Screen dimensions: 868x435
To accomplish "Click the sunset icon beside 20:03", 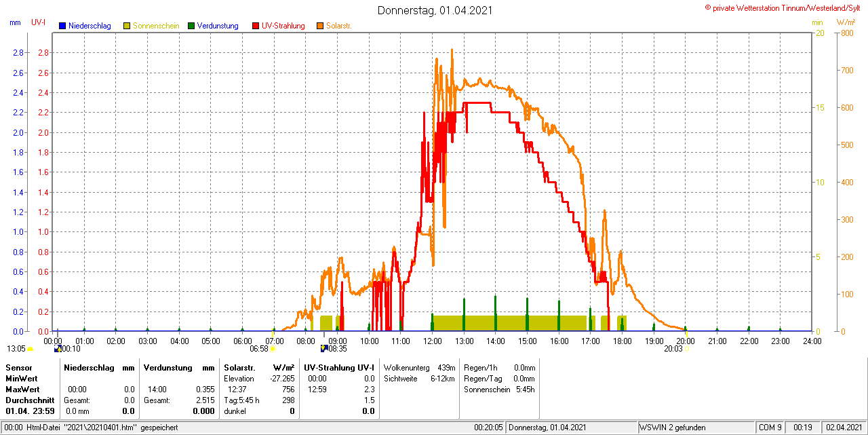I will coord(687,349).
